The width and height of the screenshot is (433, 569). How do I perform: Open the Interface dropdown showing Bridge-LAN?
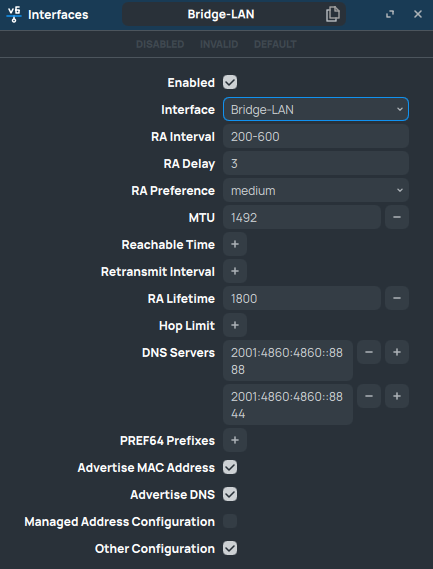316,109
